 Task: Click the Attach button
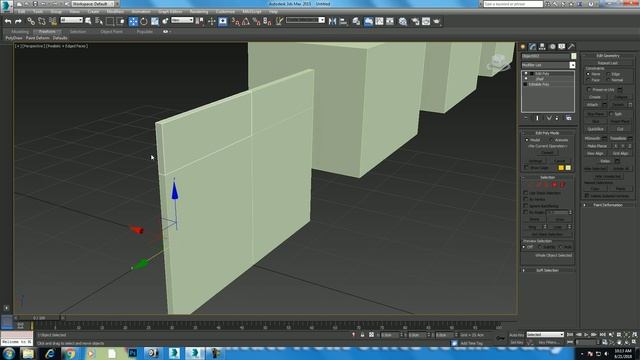click(x=593, y=105)
